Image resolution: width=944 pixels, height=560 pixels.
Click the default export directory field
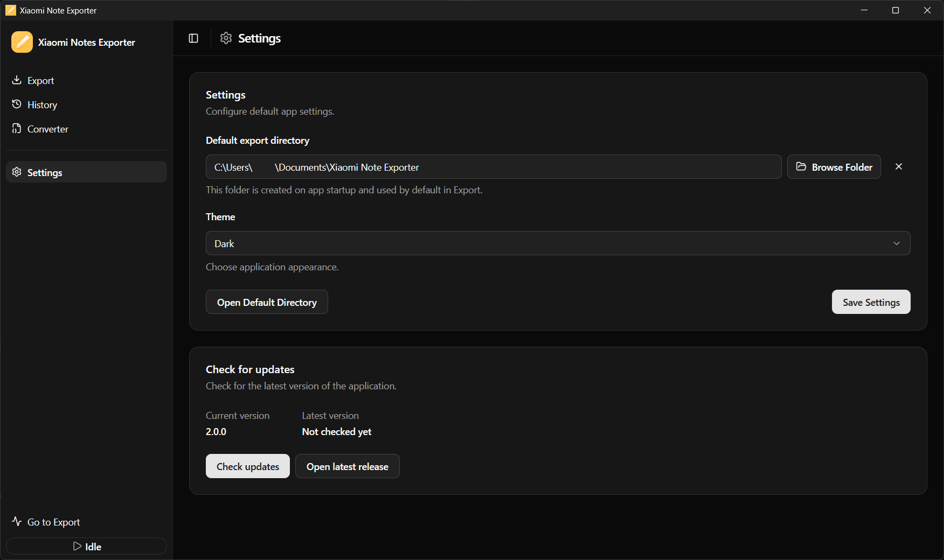tap(494, 167)
